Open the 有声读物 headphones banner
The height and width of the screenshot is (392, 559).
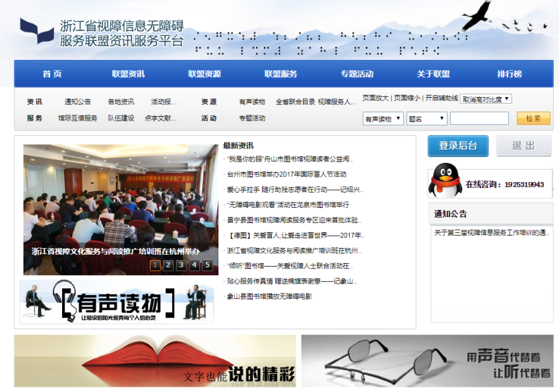116,302
